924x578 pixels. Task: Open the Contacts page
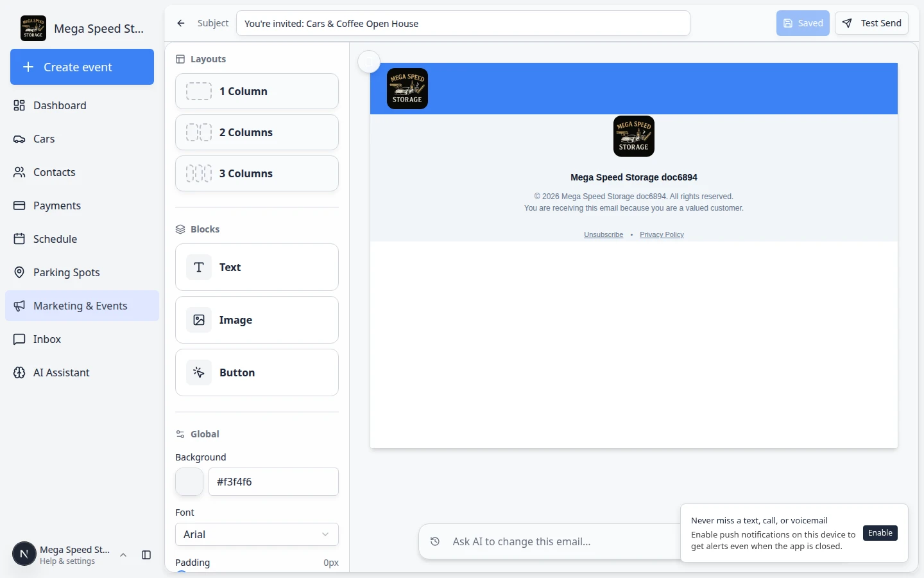[x=82, y=172]
